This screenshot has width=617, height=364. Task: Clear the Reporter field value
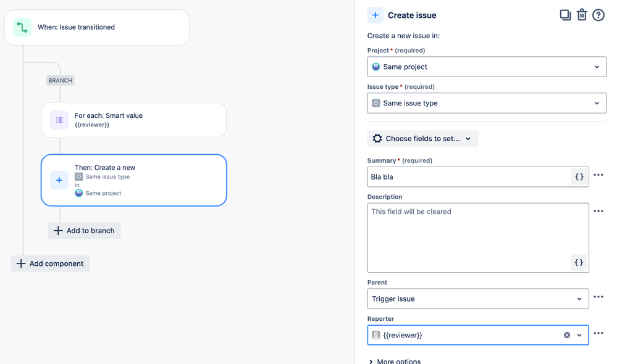pos(567,335)
